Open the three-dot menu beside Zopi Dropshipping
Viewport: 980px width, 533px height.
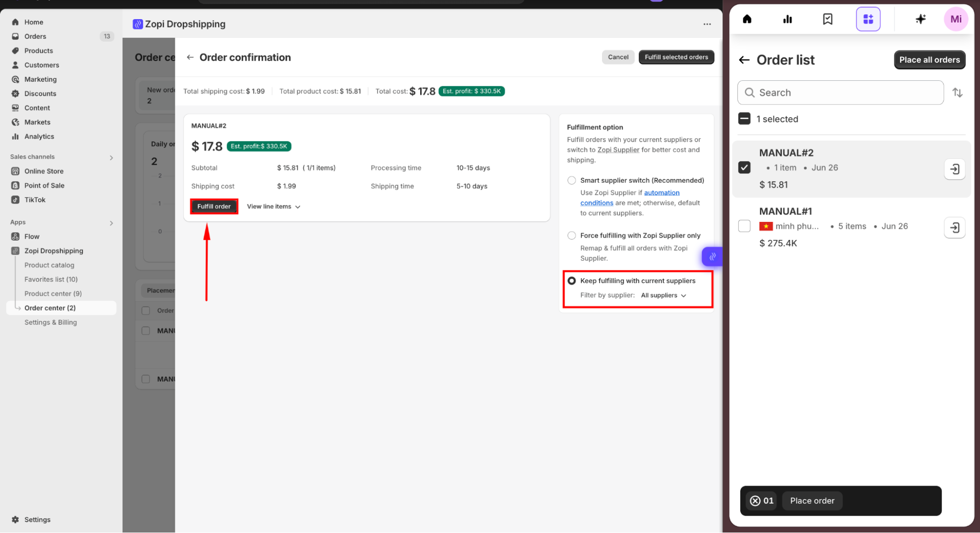click(707, 24)
